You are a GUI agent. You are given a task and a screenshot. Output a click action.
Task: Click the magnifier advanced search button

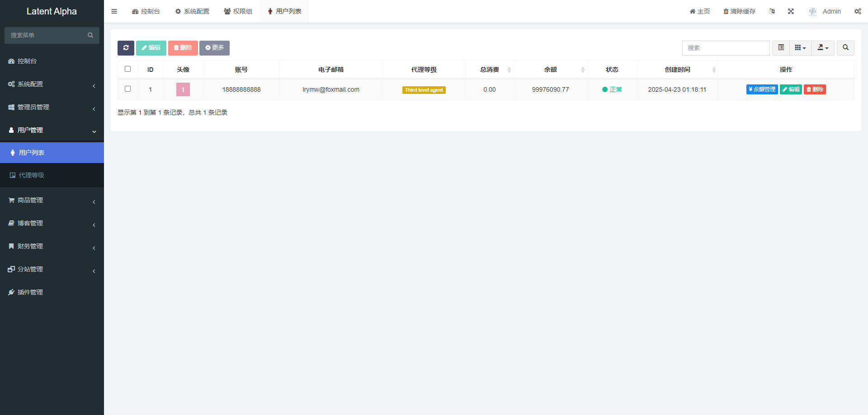pos(845,48)
